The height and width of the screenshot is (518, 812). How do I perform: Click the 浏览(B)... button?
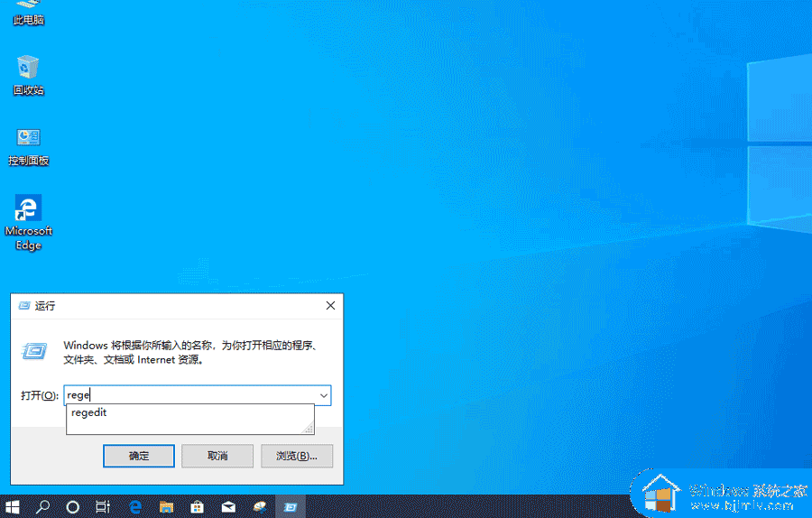pyautogui.click(x=297, y=456)
